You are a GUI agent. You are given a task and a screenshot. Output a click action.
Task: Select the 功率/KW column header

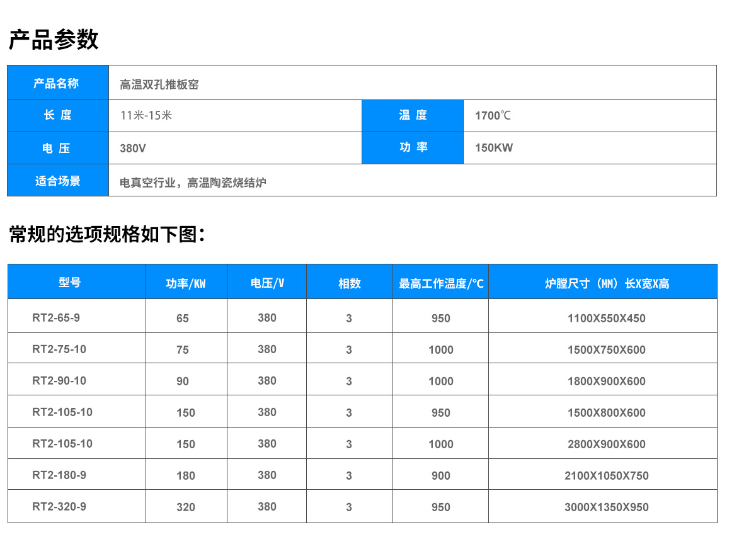pyautogui.click(x=186, y=283)
